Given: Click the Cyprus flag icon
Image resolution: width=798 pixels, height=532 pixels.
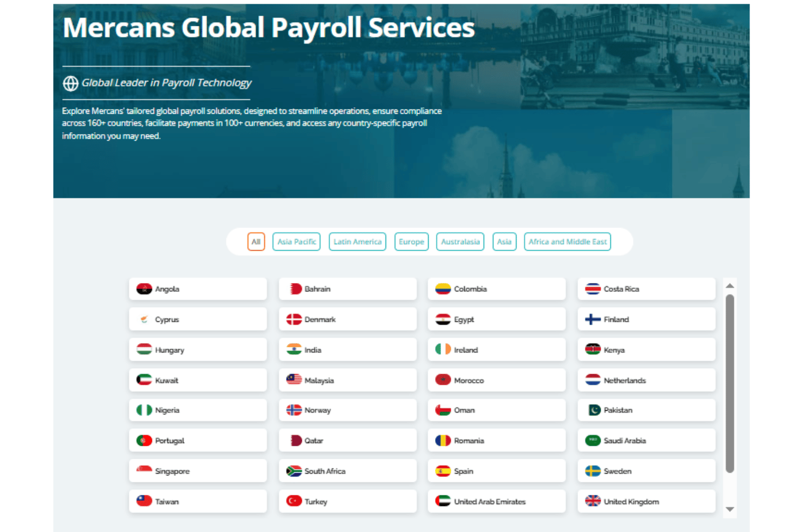Looking at the screenshot, I should tap(144, 320).
